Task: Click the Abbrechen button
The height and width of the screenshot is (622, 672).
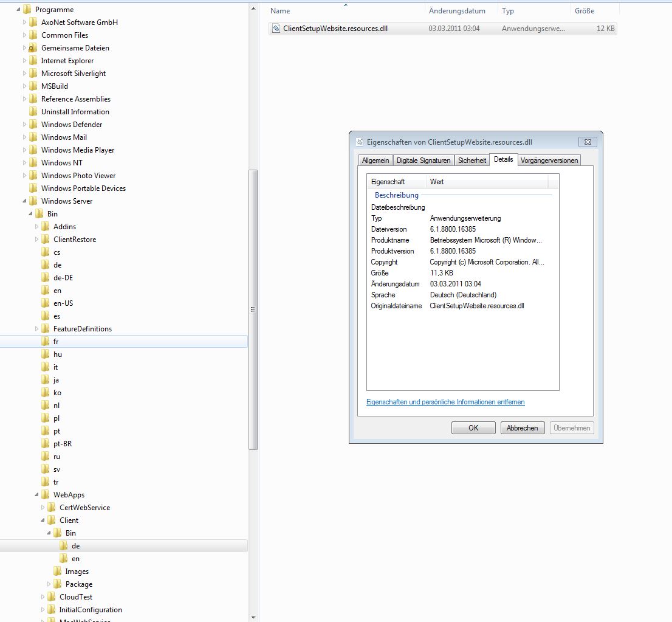Action: point(523,428)
